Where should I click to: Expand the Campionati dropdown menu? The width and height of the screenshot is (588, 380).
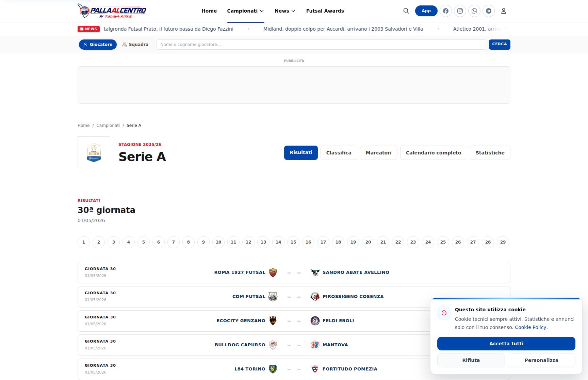[x=245, y=11]
